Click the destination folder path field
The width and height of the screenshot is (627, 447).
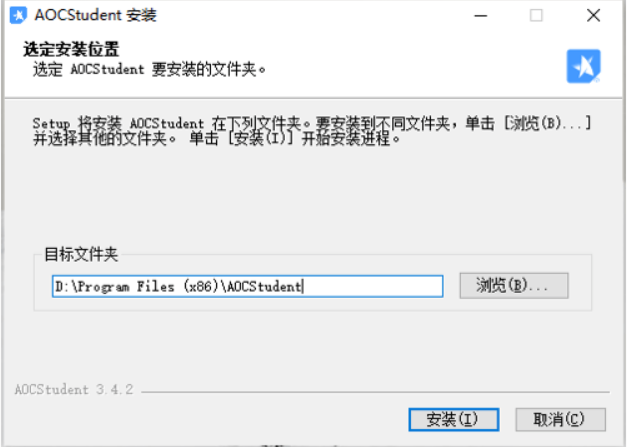[x=248, y=286]
